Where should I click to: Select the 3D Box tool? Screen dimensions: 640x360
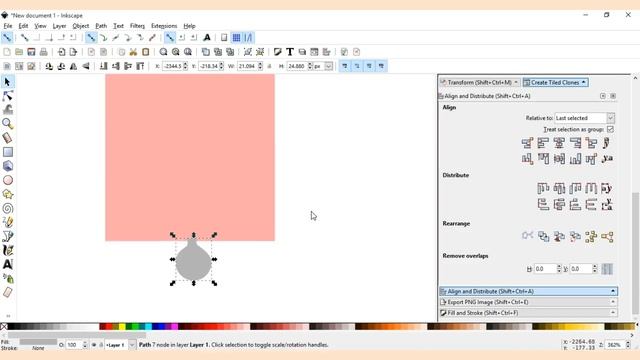(7, 166)
